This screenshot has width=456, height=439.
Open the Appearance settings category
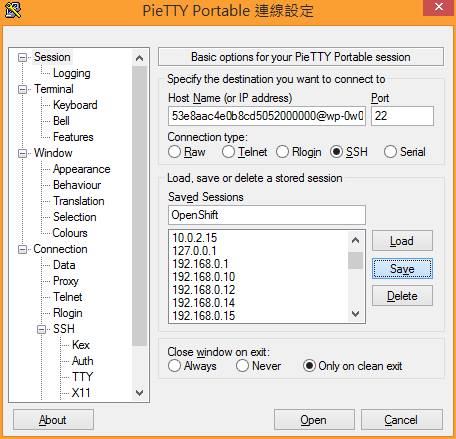tap(82, 169)
